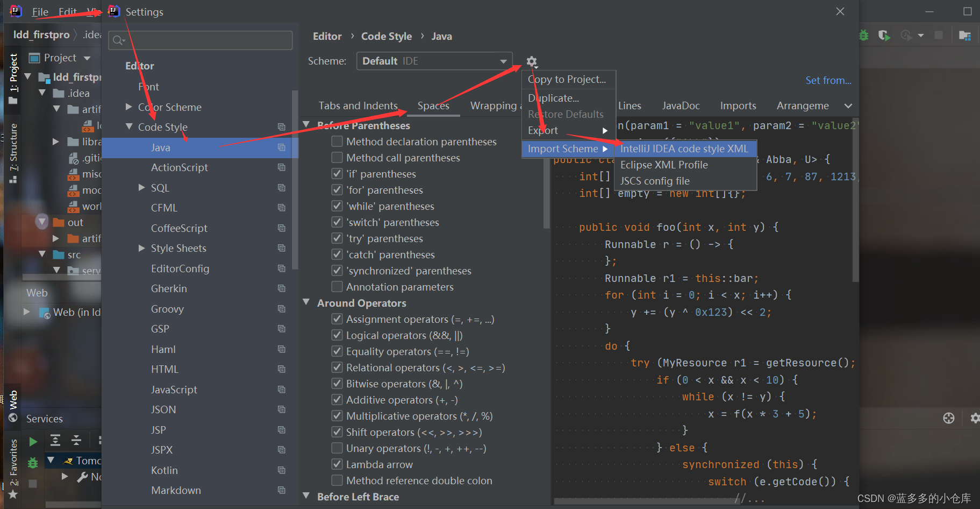
Task: Switch to the Tabs and Indents tab
Action: 358,105
